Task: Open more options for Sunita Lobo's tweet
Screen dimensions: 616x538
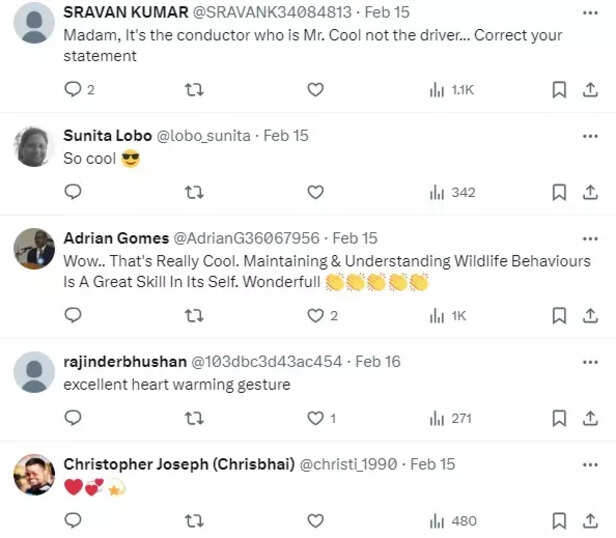Action: pyautogui.click(x=590, y=135)
